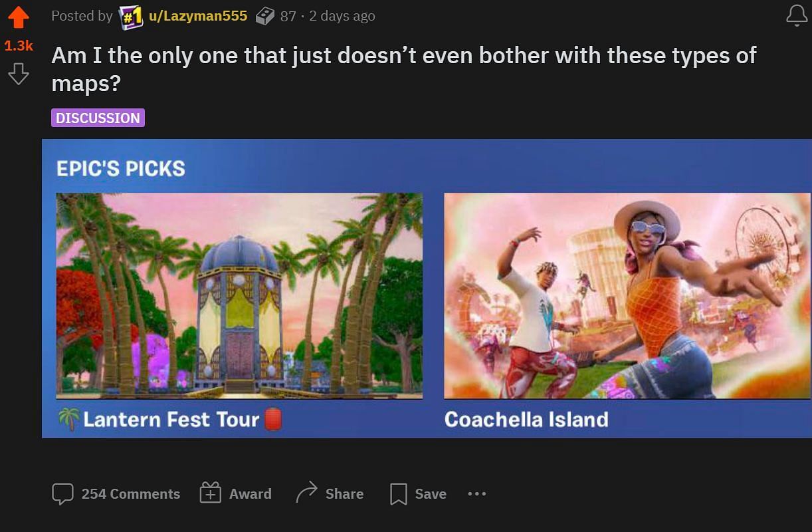Screen dimensions: 812x532
Task: Click the '2 days ago' timestamp
Action: (x=342, y=16)
